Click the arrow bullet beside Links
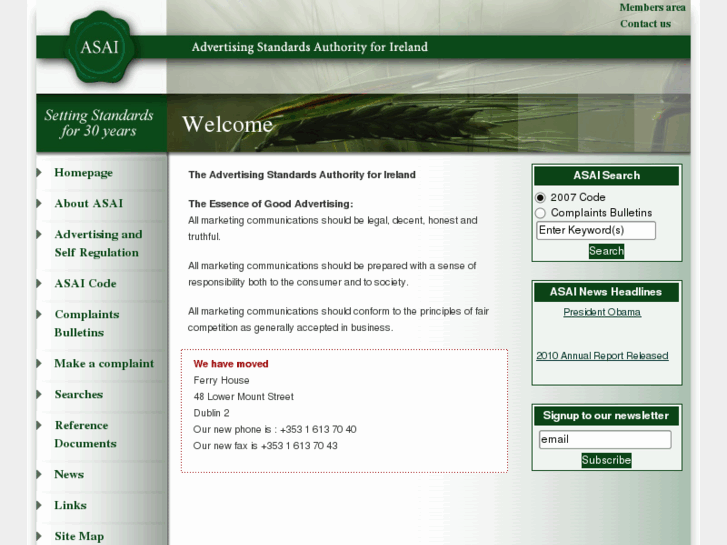The height and width of the screenshot is (545, 727). tap(39, 505)
